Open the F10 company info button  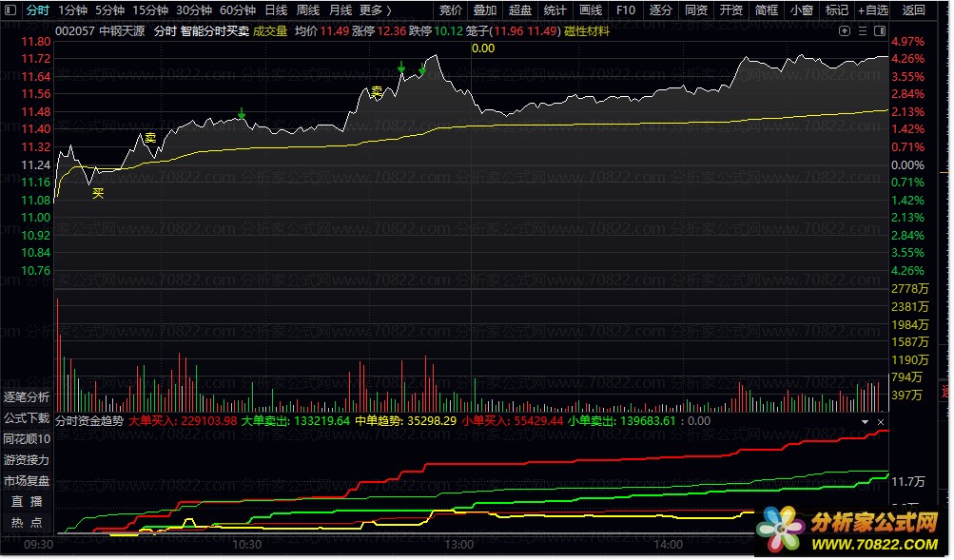point(626,10)
